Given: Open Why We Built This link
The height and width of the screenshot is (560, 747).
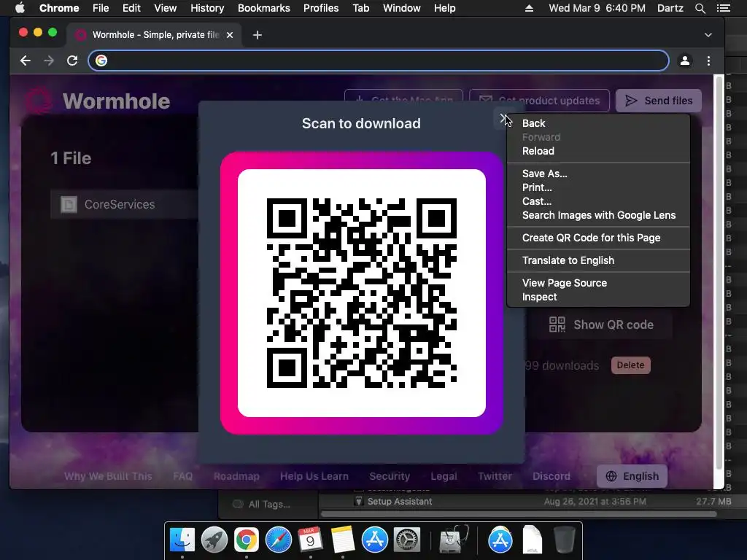Looking at the screenshot, I should [108, 476].
